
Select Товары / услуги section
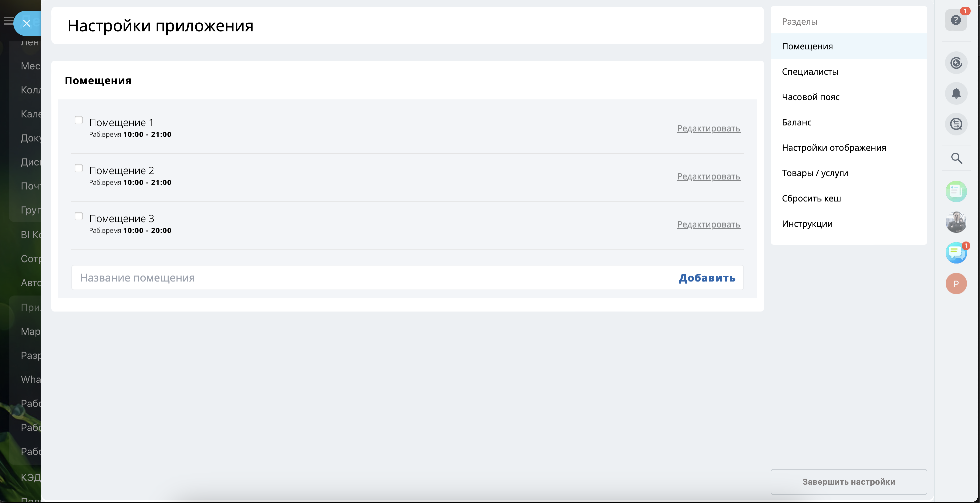[815, 173]
